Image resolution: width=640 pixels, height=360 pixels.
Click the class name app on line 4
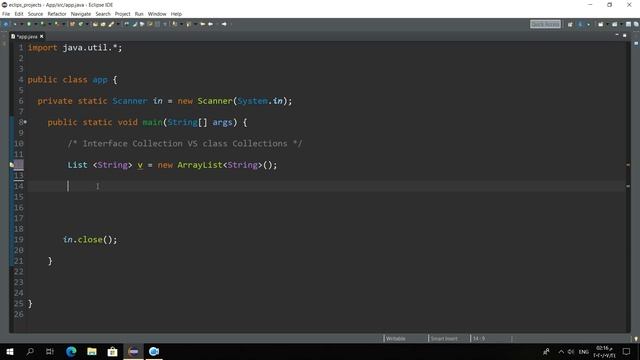click(x=100, y=80)
